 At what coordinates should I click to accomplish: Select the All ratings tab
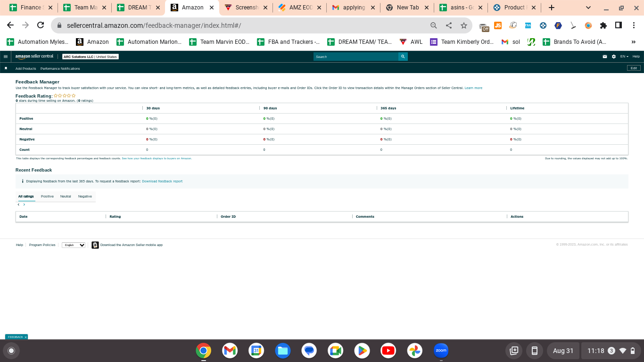pos(26,197)
